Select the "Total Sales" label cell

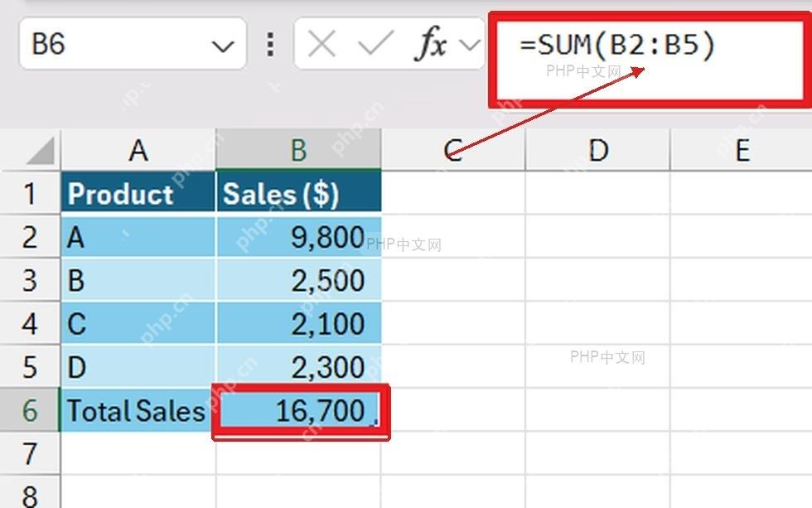[x=138, y=410]
